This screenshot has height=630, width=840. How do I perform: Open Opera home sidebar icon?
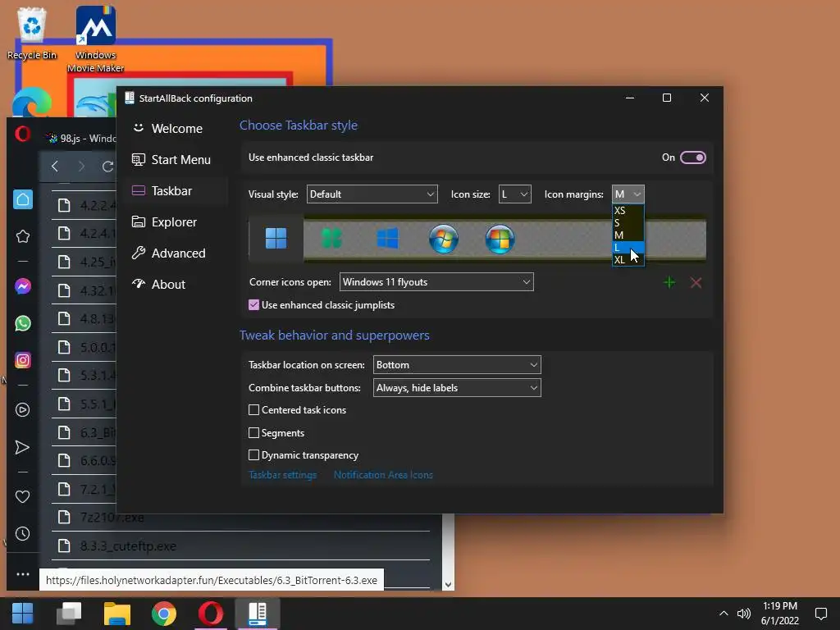pyautogui.click(x=22, y=200)
